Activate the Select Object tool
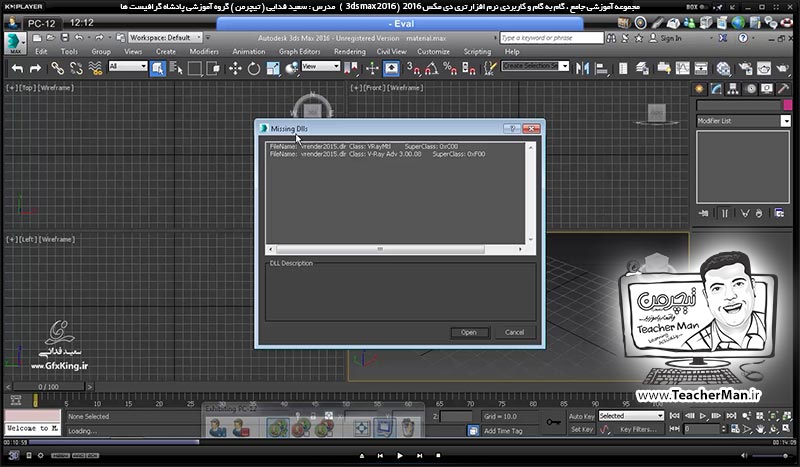 tap(158, 68)
